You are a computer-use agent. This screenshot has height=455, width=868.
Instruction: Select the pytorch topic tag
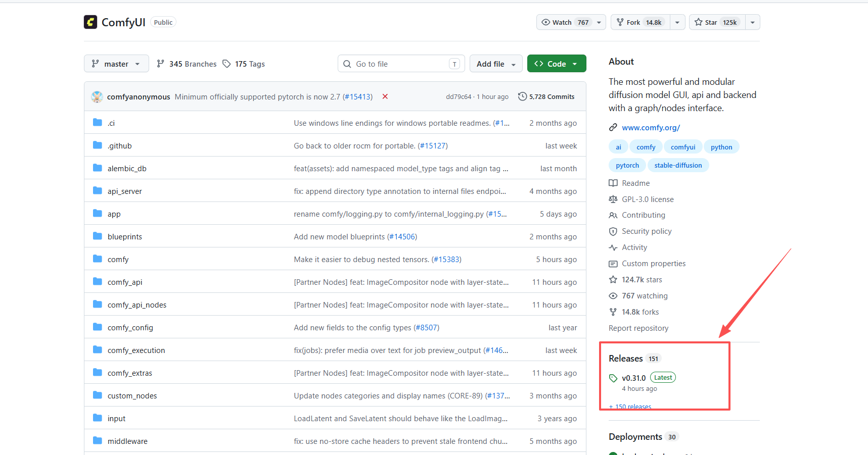point(627,165)
